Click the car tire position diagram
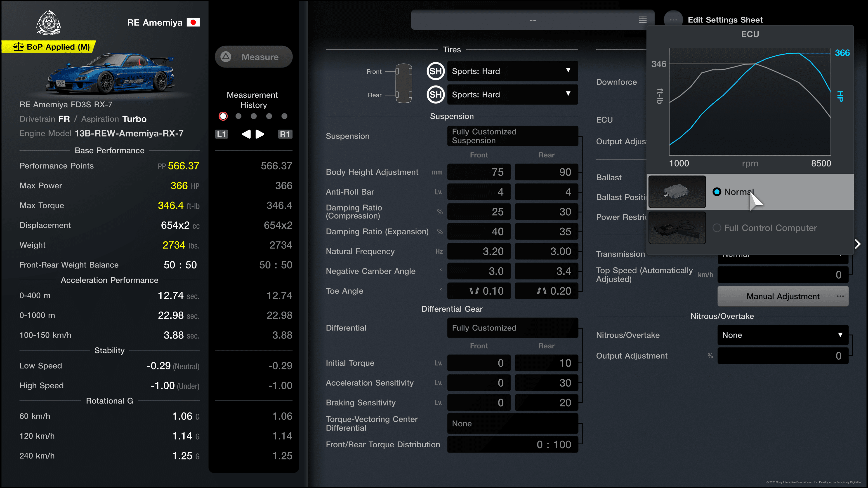 403,83
